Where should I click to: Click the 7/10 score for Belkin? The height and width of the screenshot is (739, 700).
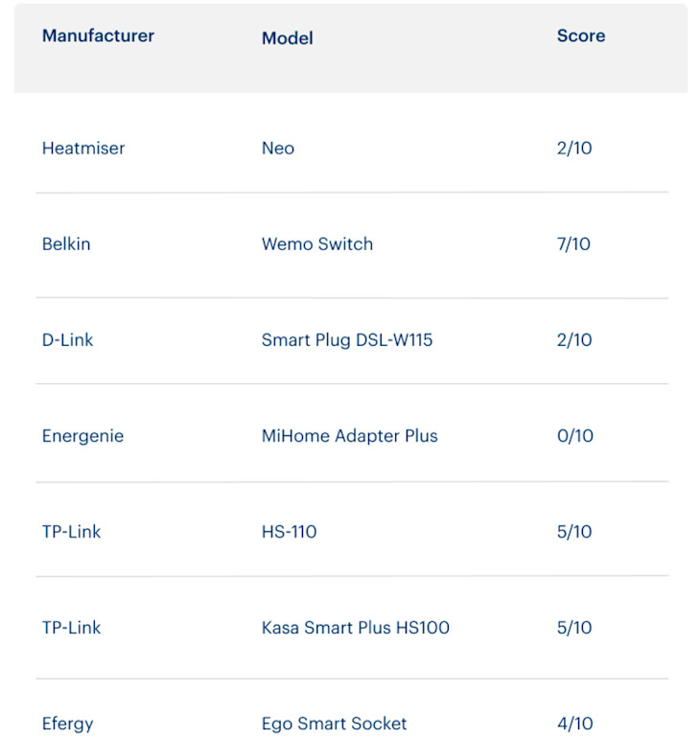tap(573, 243)
